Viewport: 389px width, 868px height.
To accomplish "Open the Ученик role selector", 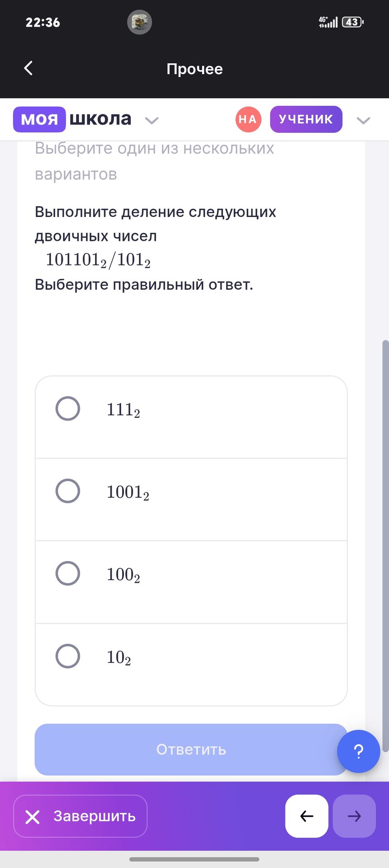I will (x=306, y=119).
